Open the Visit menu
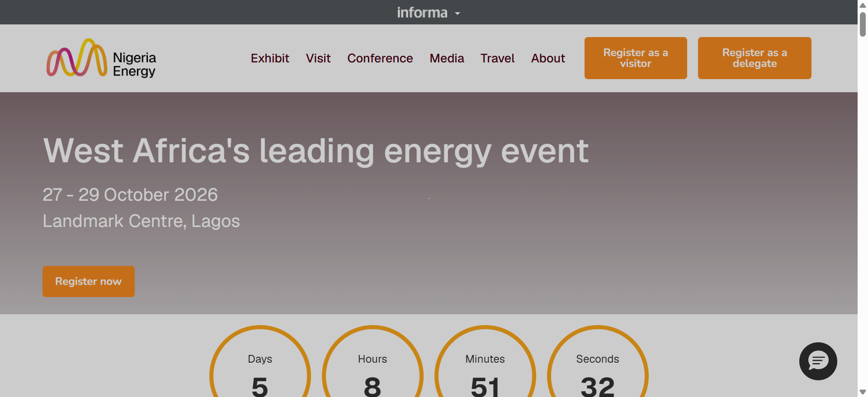 click(318, 58)
